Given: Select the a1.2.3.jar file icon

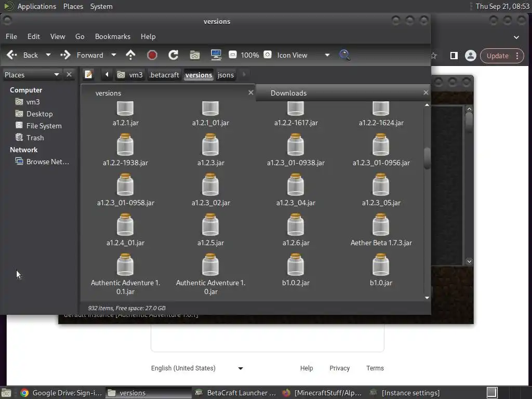Looking at the screenshot, I should [x=210, y=145].
